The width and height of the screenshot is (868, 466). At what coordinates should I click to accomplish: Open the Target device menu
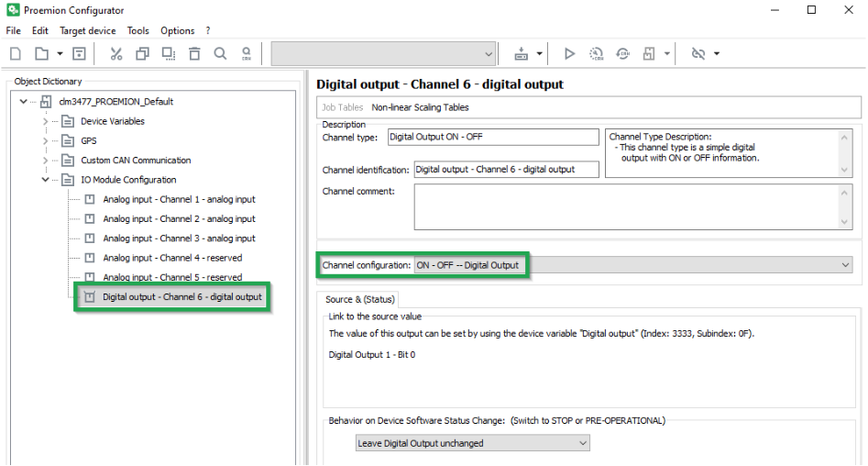coord(88,30)
